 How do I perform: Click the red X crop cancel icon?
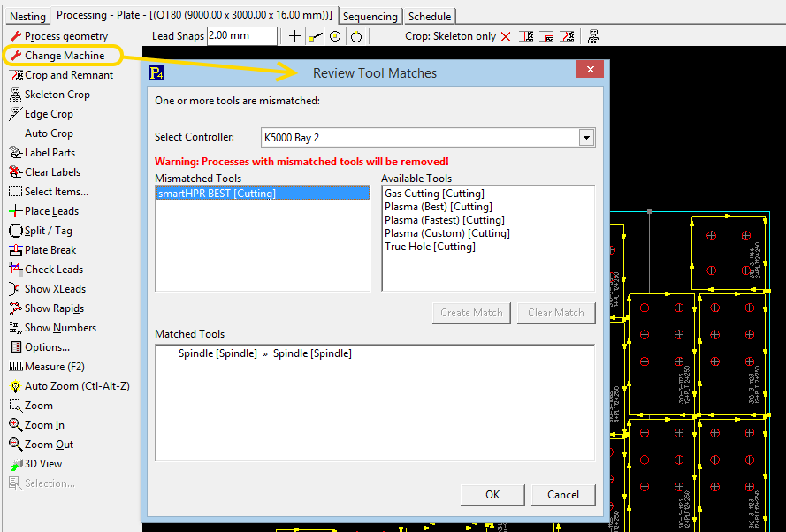tap(506, 36)
